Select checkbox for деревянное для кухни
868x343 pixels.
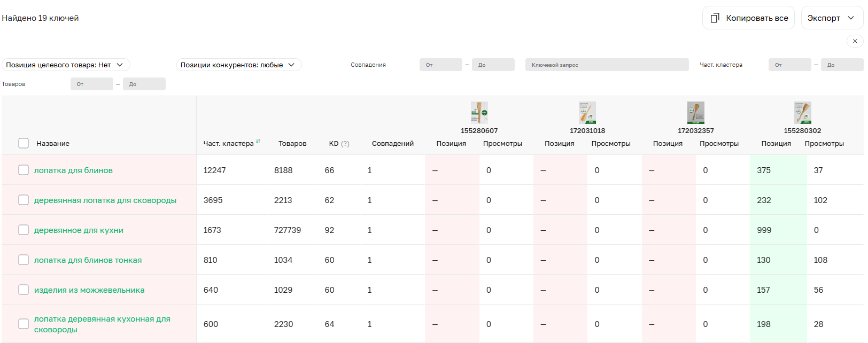tap(24, 230)
